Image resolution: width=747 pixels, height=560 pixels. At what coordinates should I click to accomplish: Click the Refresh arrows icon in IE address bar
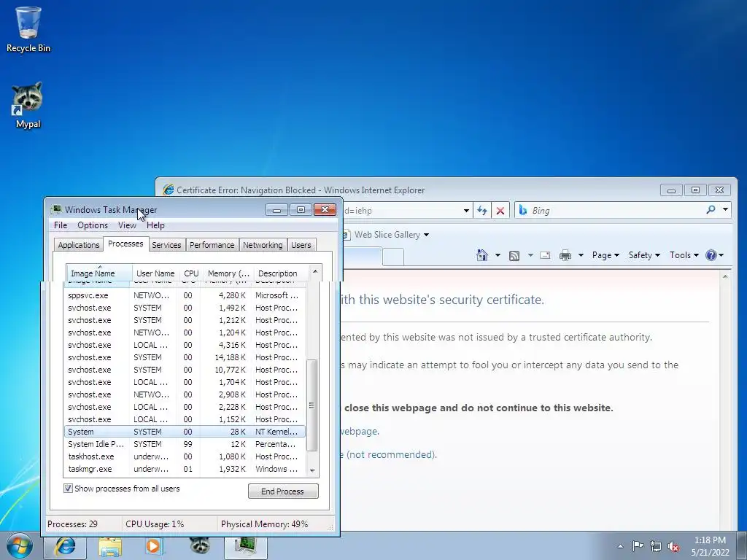coord(482,211)
